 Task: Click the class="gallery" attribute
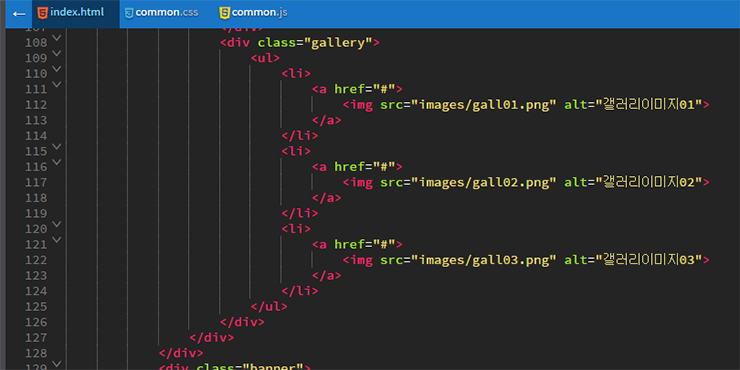pos(315,43)
